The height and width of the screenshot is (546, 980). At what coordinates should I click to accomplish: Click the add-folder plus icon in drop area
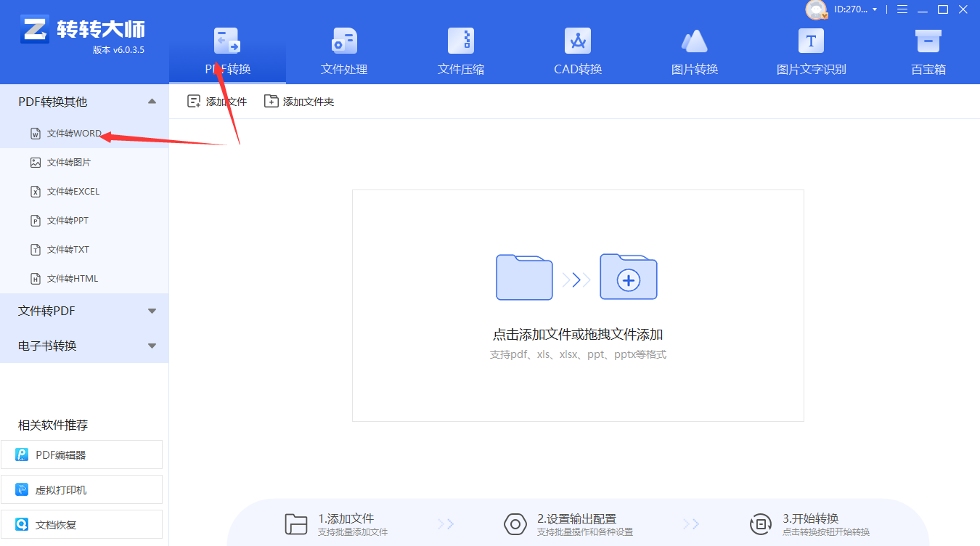pos(629,277)
